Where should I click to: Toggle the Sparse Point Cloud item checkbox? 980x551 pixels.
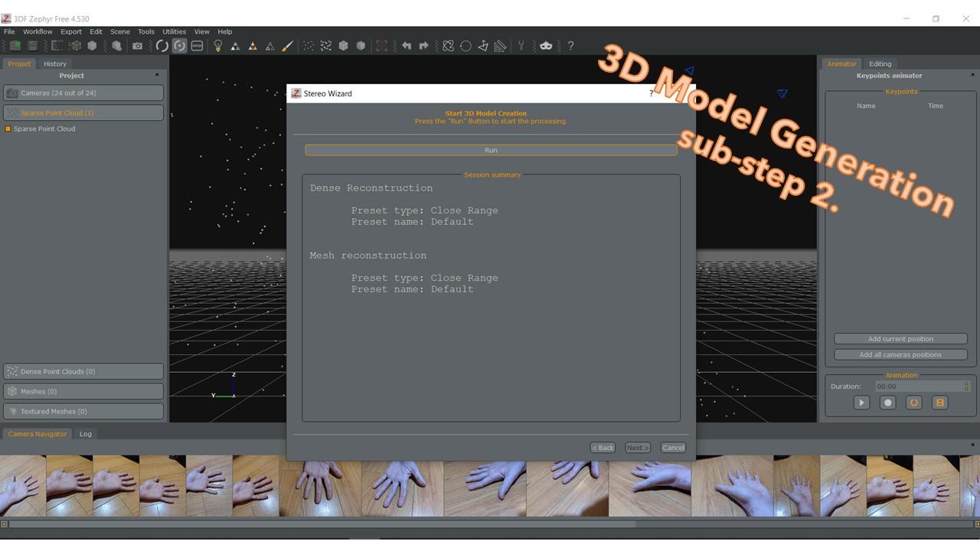[8, 129]
